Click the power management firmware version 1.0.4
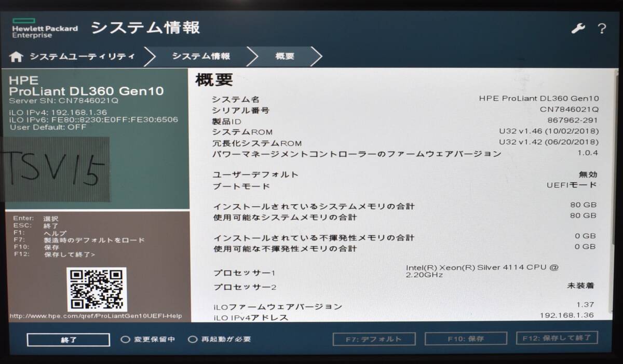Image resolution: width=623 pixels, height=364 pixels. 588,153
